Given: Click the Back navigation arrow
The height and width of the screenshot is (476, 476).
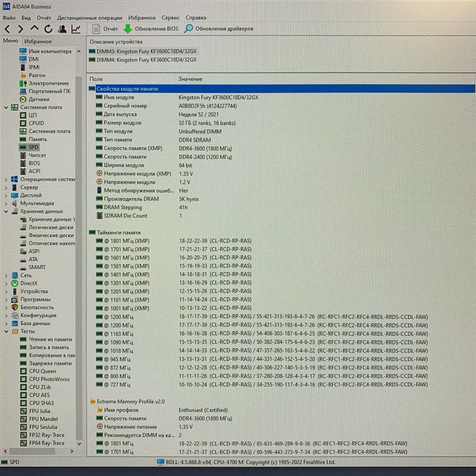Looking at the screenshot, I should (7, 29).
